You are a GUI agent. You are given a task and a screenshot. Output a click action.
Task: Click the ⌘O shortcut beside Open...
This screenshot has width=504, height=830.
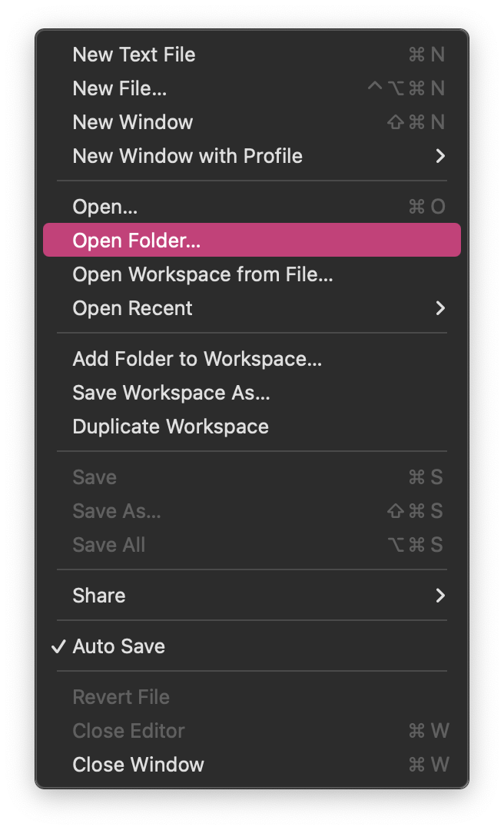pos(426,207)
